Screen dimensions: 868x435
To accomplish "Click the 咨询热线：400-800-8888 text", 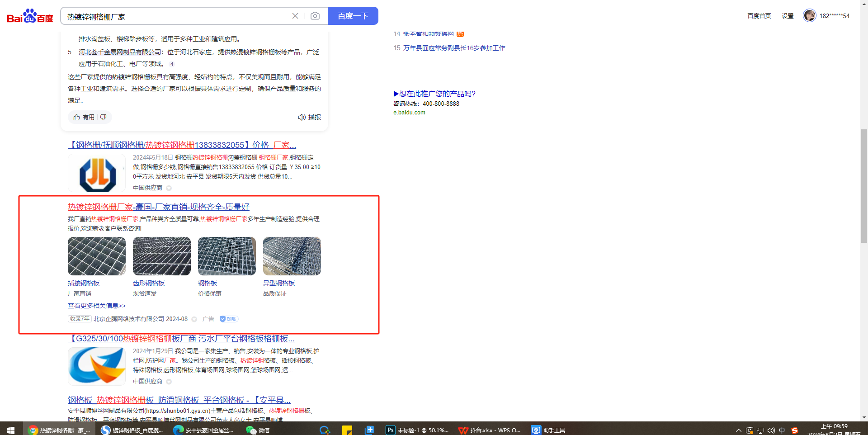I will click(x=426, y=104).
